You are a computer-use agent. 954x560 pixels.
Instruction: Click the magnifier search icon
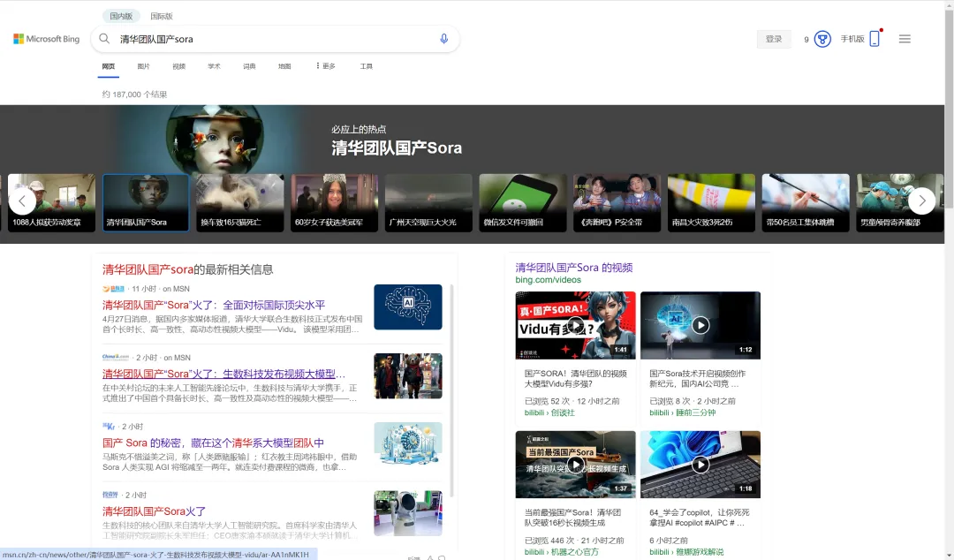pyautogui.click(x=104, y=39)
